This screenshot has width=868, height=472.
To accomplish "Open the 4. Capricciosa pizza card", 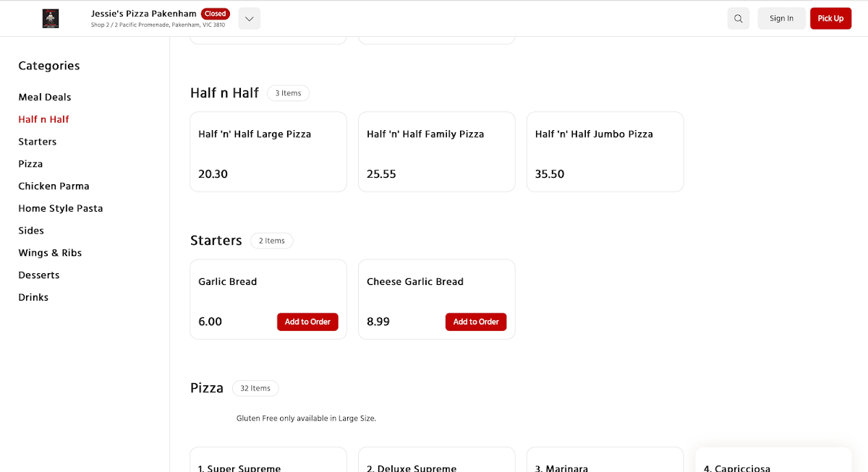I will click(x=773, y=460).
